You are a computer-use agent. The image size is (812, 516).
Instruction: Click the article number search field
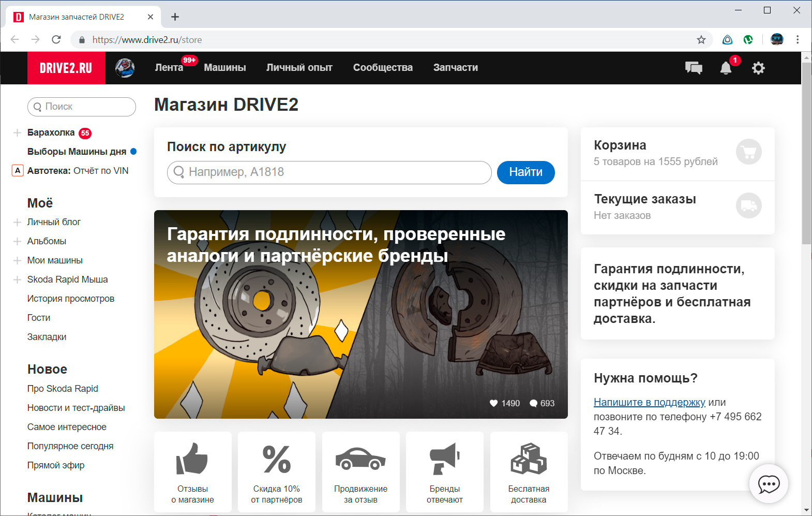pyautogui.click(x=329, y=172)
